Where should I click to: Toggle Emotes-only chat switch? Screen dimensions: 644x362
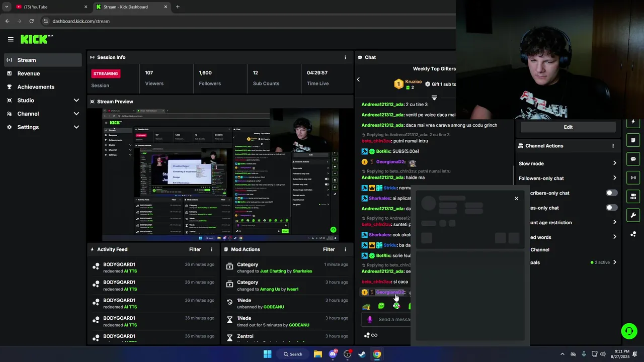611,208
